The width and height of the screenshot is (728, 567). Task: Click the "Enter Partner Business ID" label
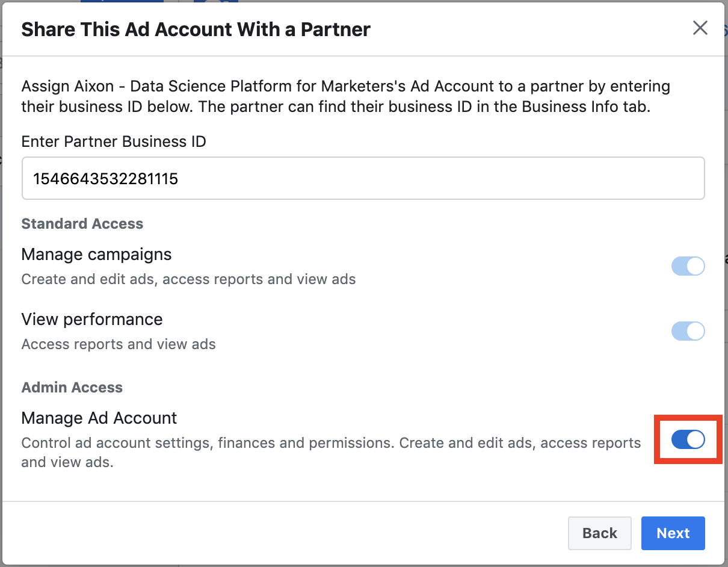point(114,141)
